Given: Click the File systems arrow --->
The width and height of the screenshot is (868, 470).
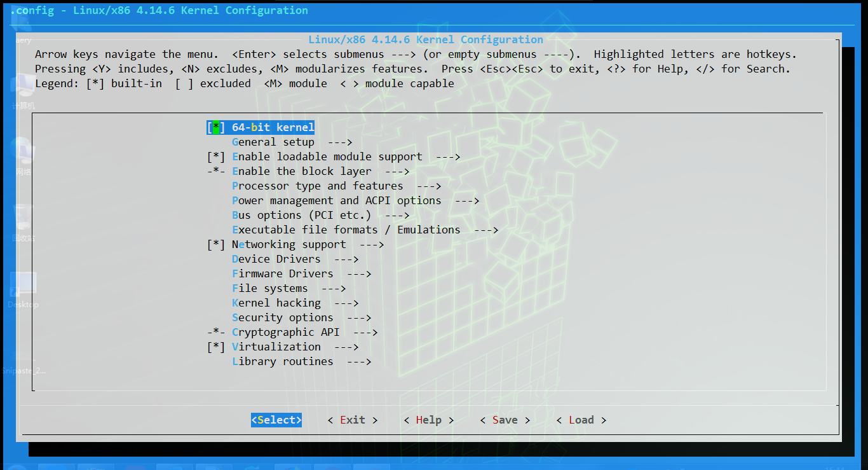Looking at the screenshot, I should [334, 288].
